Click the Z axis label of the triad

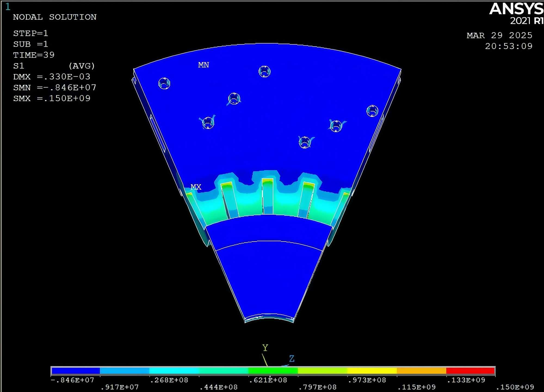pyautogui.click(x=292, y=359)
